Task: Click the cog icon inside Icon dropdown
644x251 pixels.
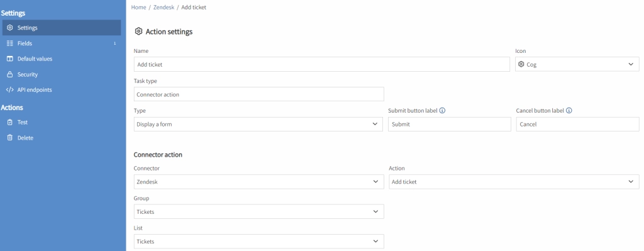Action: point(521,64)
